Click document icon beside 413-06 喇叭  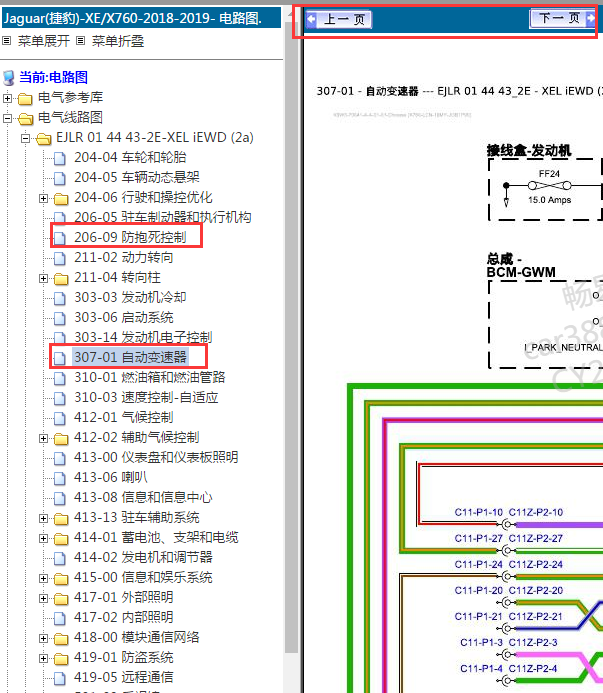(x=60, y=478)
